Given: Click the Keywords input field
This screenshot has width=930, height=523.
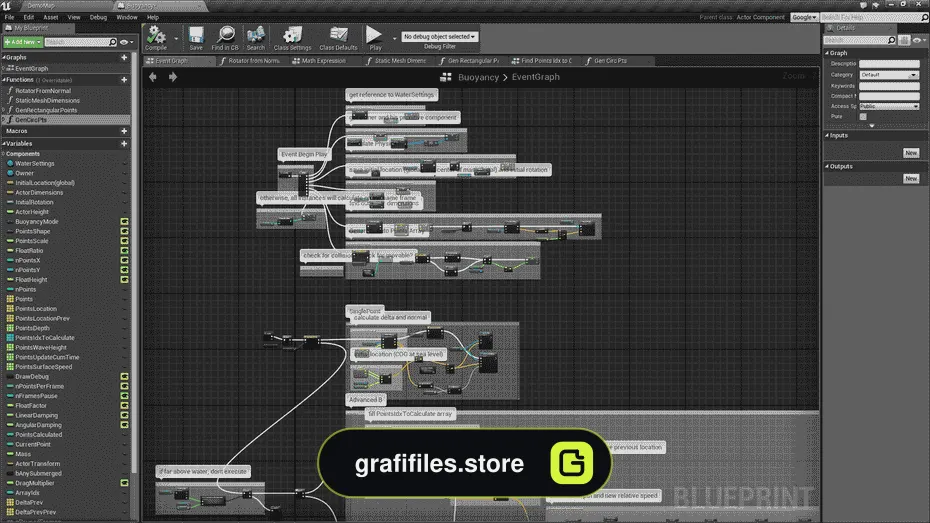Looking at the screenshot, I should click(x=889, y=85).
